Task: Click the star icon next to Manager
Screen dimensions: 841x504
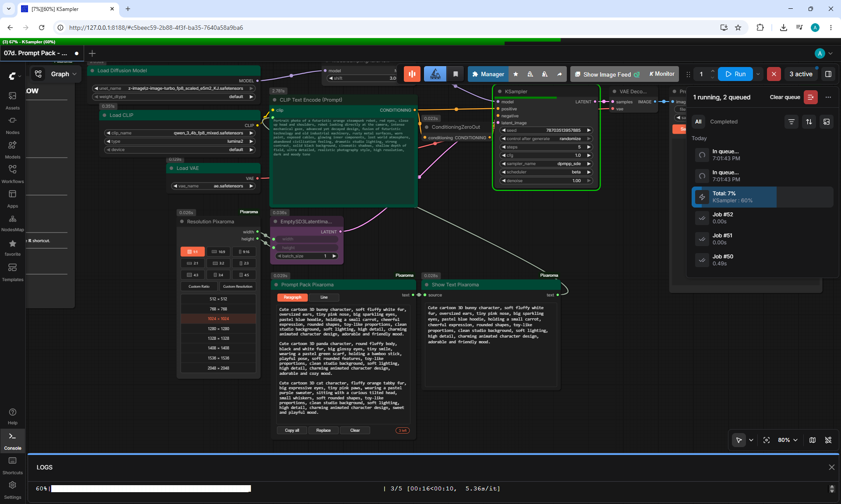Action: click(x=516, y=74)
